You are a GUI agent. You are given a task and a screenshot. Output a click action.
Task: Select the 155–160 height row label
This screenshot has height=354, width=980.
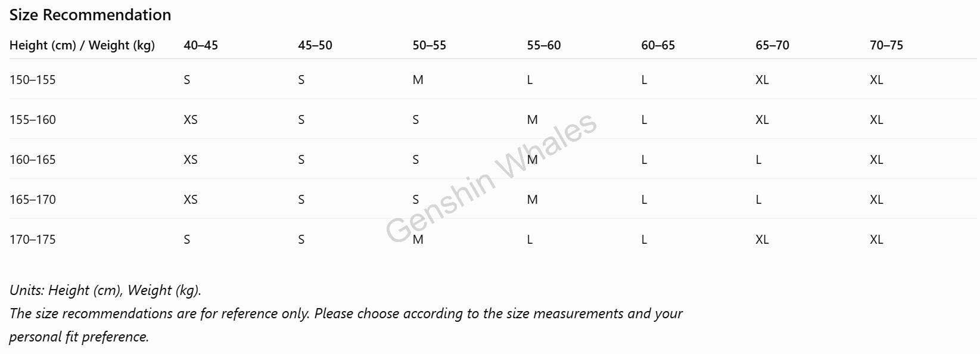(x=33, y=120)
